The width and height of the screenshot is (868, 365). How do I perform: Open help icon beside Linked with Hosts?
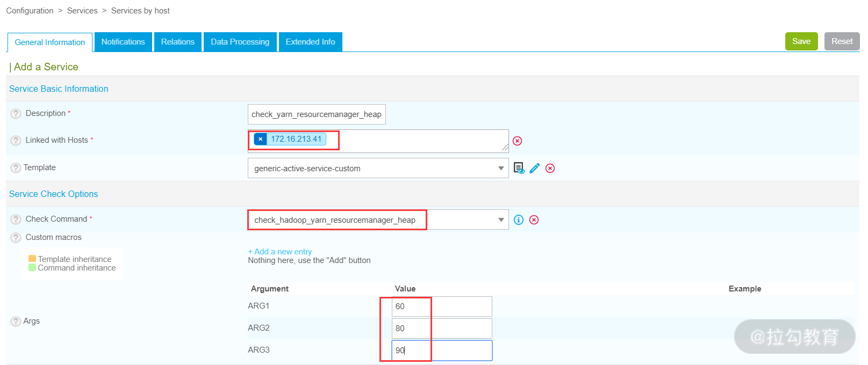point(16,141)
